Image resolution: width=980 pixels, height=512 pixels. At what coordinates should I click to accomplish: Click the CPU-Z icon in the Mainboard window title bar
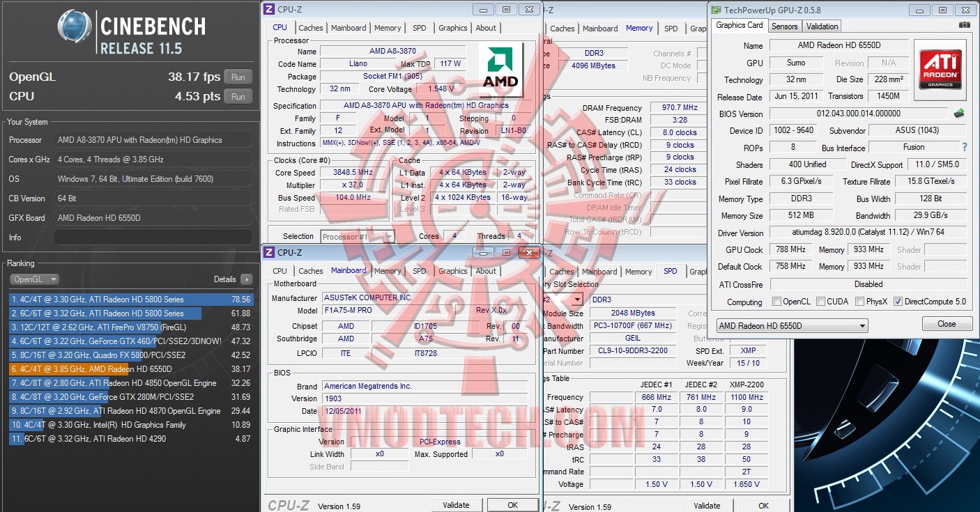click(x=269, y=252)
